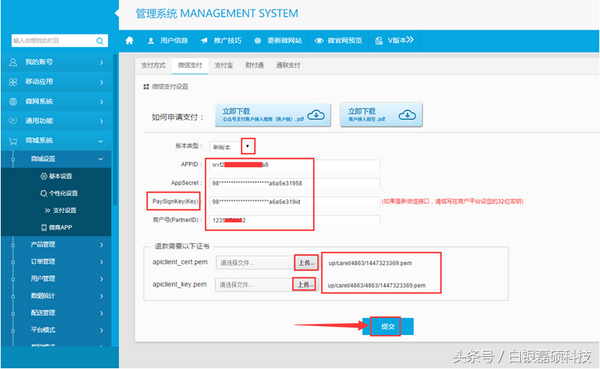Open 推广技巧 in the top navigation
Screen dimensions: 600x369
(x=221, y=41)
